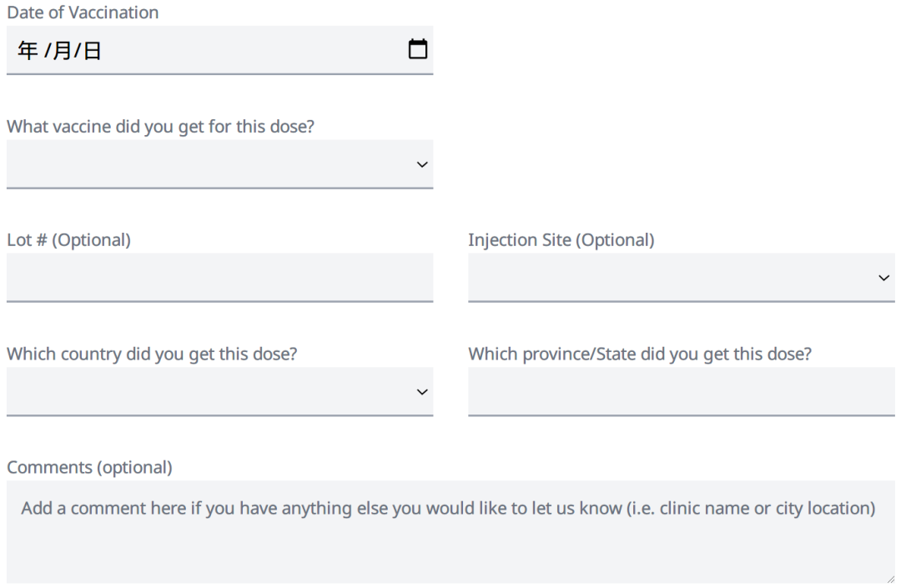901x588 pixels.
Task: Open the calendar picker icon
Action: tap(417, 50)
